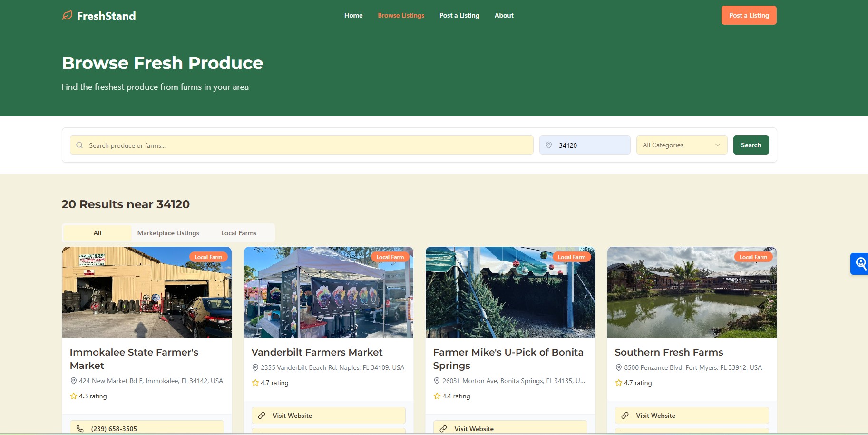The width and height of the screenshot is (868, 435).
Task: Click the 2355 Vanderbilt Beach Rd address
Action: (x=332, y=367)
